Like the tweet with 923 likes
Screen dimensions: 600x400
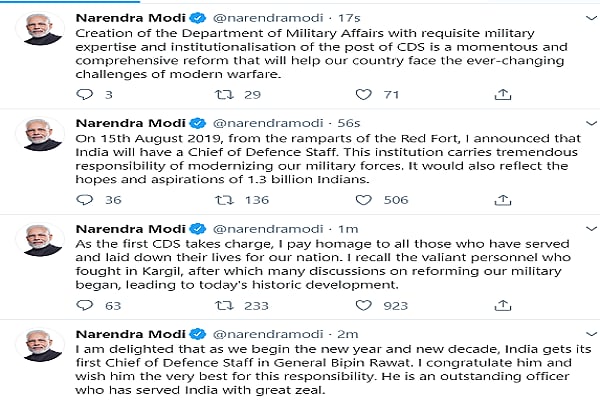coord(364,305)
